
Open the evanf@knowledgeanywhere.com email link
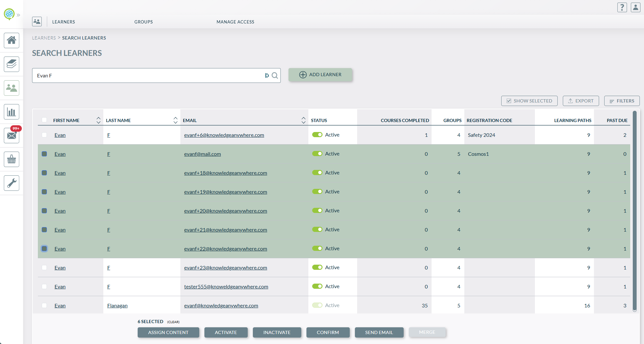pos(221,305)
